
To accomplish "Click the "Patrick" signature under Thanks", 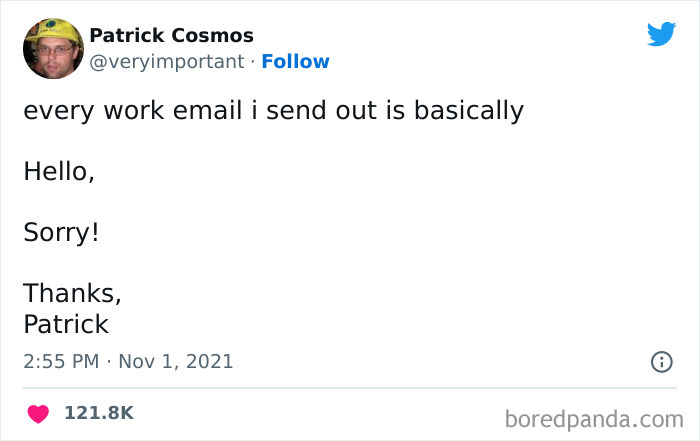I will (66, 325).
